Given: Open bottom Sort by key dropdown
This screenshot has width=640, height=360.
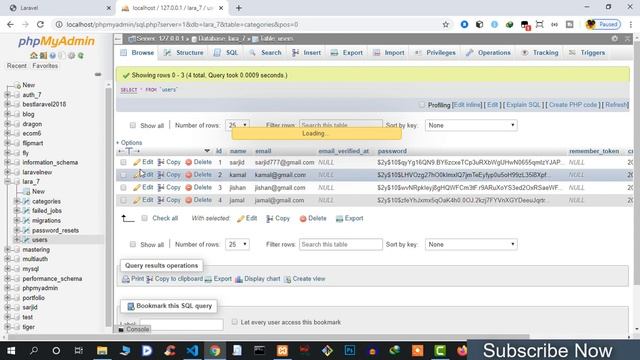Looking at the screenshot, I should click(471, 244).
